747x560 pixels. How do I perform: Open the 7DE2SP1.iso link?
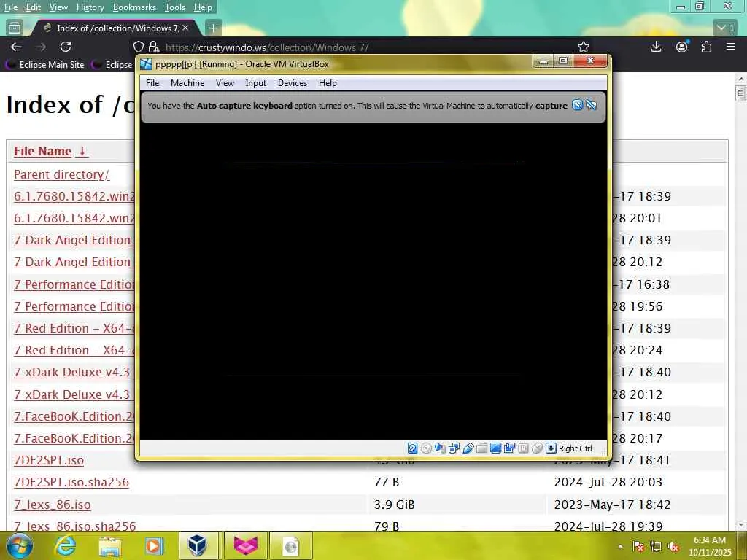tap(49, 461)
